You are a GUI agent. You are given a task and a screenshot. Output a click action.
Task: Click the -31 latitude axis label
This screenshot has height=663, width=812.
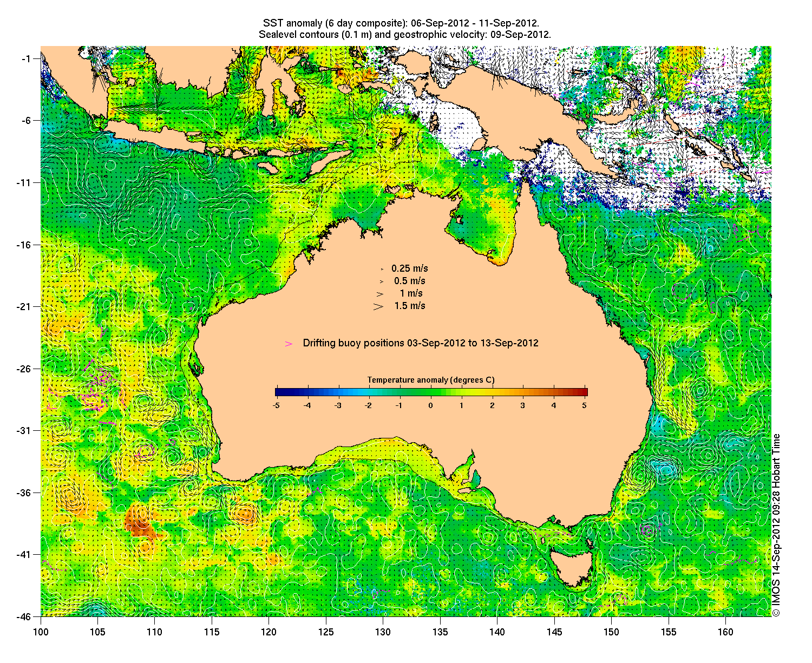tap(24, 431)
